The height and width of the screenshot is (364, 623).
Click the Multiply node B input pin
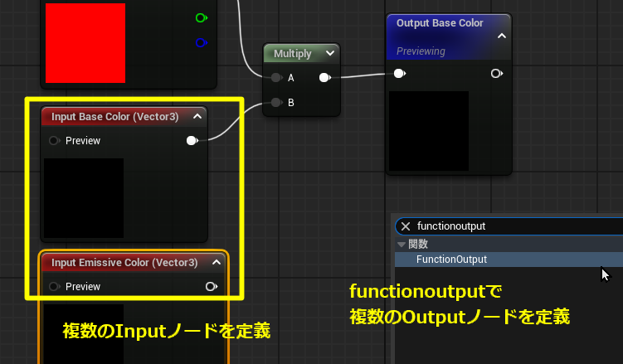276,103
